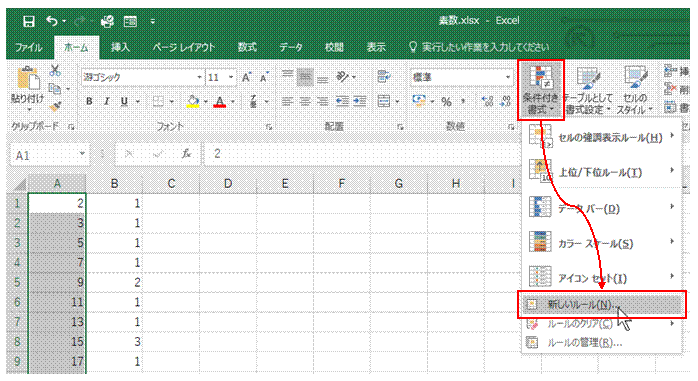
Task: Click the テーブルとして書式設定 button
Action: (588, 89)
